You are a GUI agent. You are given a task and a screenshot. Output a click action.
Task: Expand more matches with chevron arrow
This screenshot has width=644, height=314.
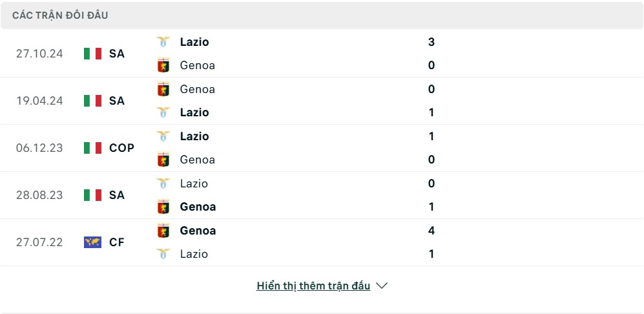(382, 286)
